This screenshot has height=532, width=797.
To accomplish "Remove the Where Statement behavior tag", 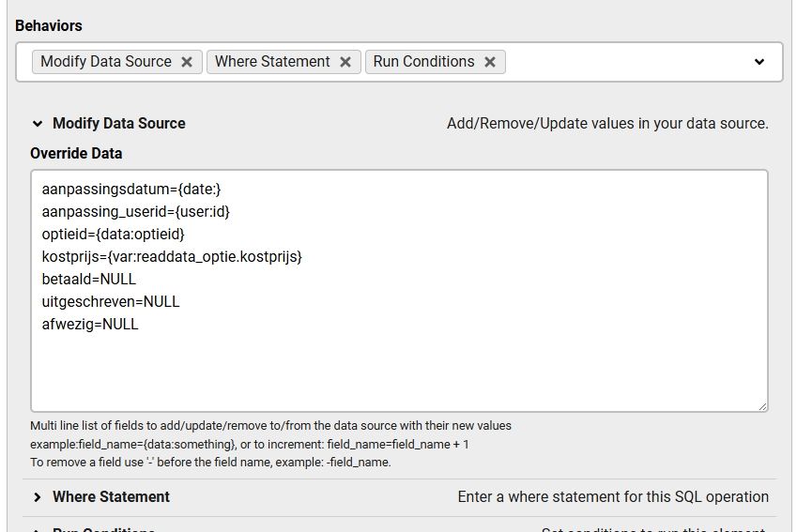I will coord(345,62).
